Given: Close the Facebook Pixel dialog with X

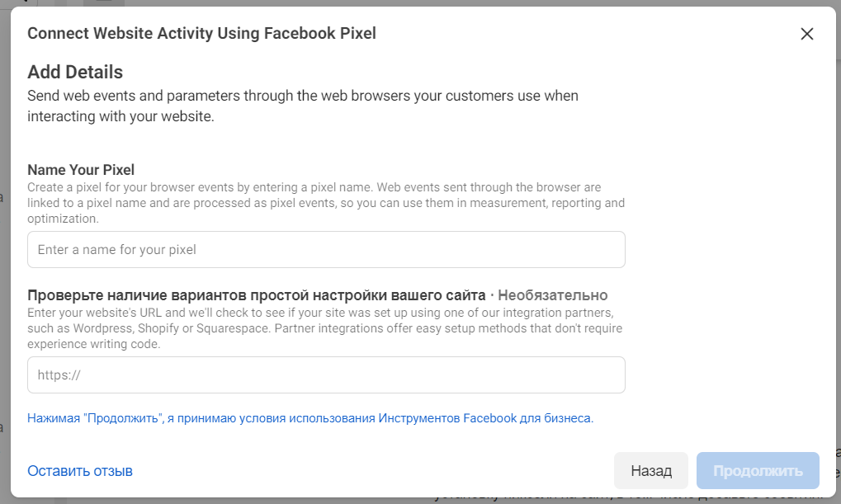Looking at the screenshot, I should tap(806, 34).
